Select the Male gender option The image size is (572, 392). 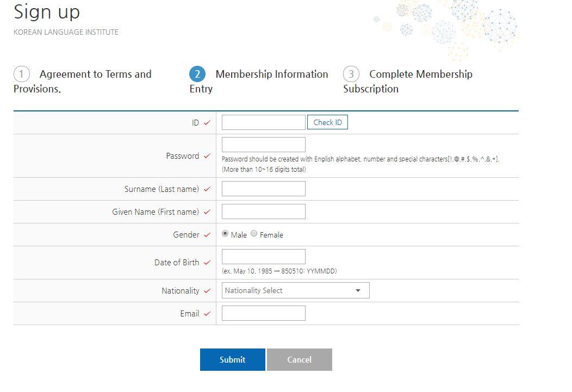point(225,234)
